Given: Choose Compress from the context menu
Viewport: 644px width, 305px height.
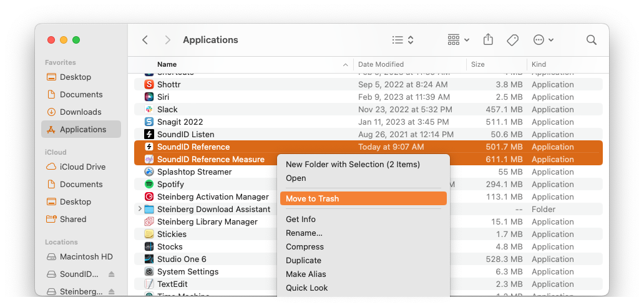Looking at the screenshot, I should tap(363, 247).
